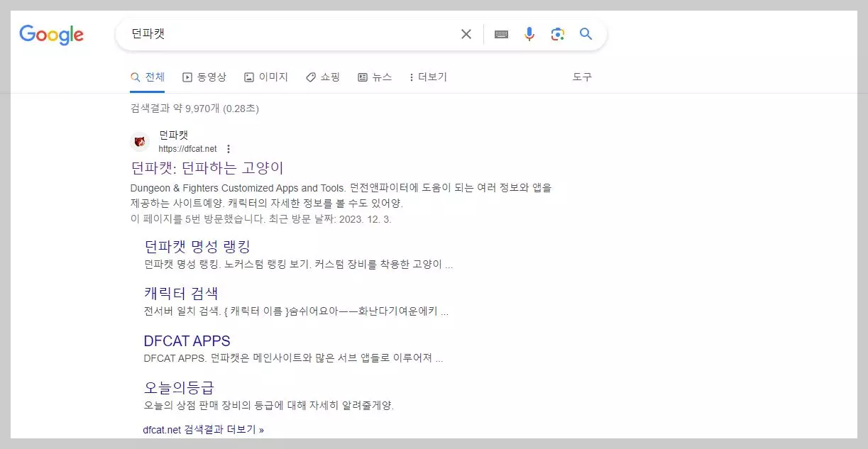Click dfcat.net 검색결과 더보기 link
Viewport: 868px width, 449px height.
pyautogui.click(x=203, y=430)
